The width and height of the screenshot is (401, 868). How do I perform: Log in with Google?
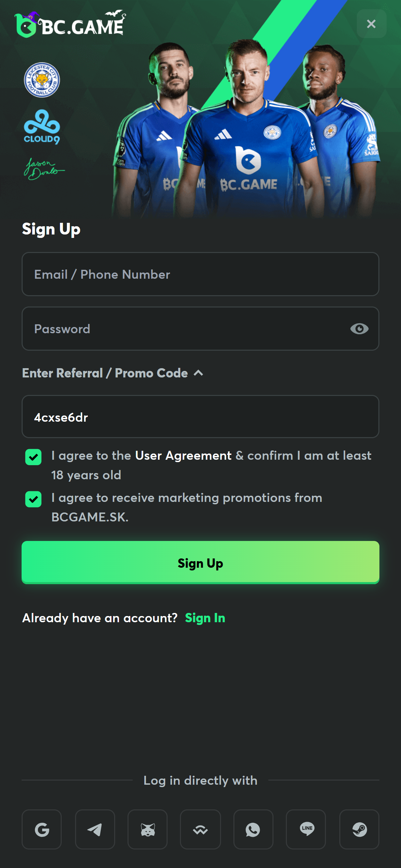click(x=42, y=829)
